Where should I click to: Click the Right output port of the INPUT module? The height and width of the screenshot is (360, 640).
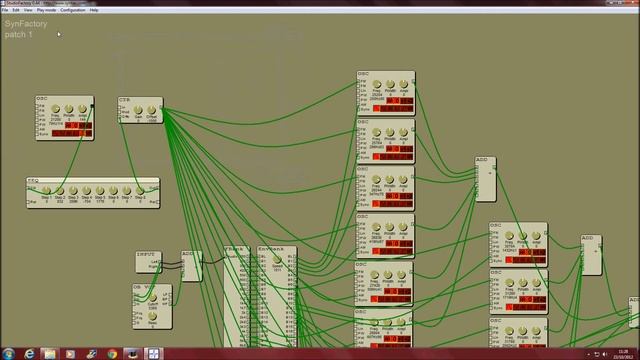[x=160, y=267]
